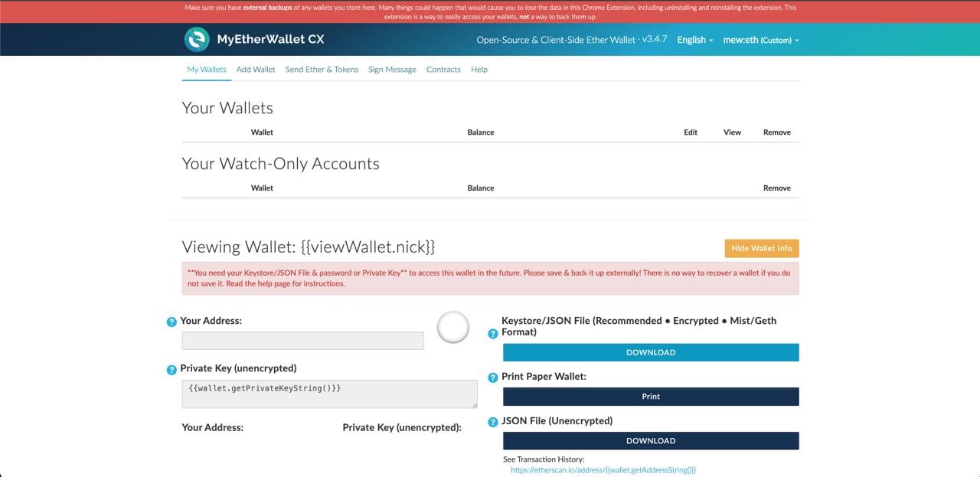Open the mew:eth (Custom) node selector
This screenshot has height=477, width=980.
pyautogui.click(x=760, y=40)
